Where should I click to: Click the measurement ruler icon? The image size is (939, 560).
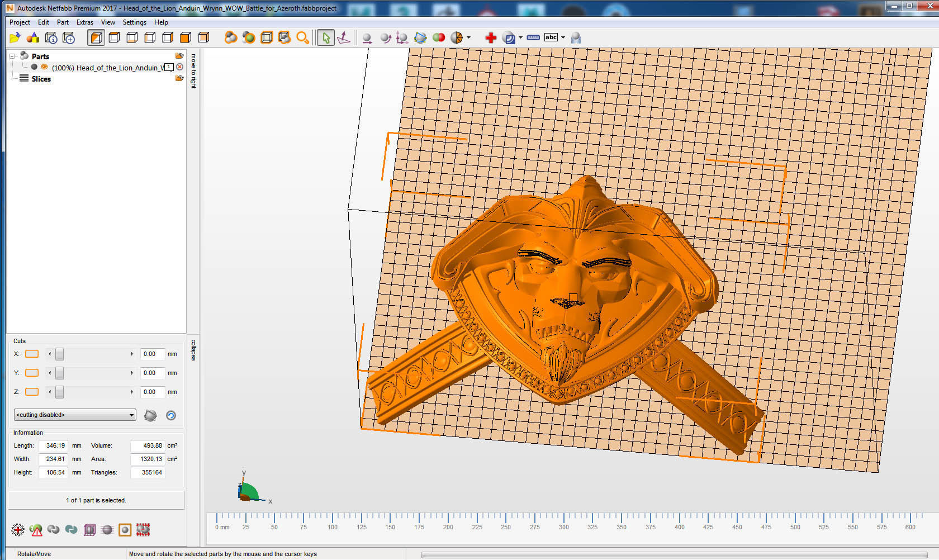(x=533, y=37)
